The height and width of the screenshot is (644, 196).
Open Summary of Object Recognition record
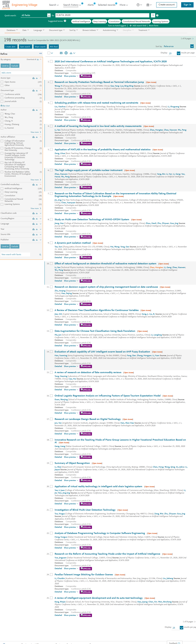[72, 463]
